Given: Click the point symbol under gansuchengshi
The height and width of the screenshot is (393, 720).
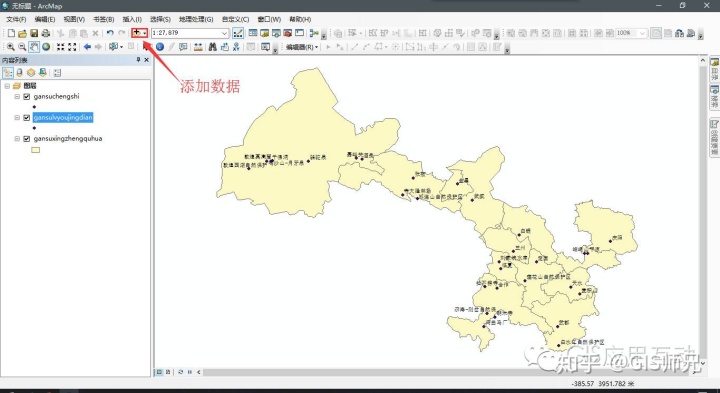Looking at the screenshot, I should pyautogui.click(x=34, y=107).
